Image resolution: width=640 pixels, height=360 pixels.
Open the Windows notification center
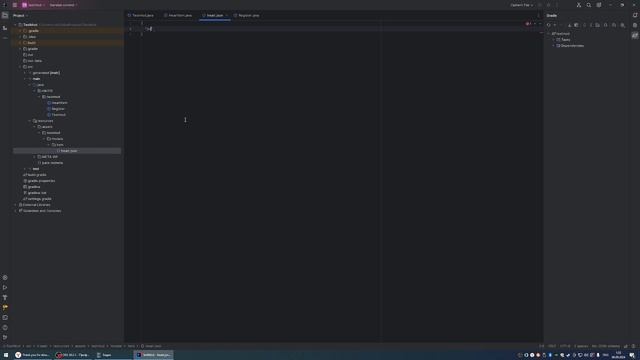pyautogui.click(x=632, y=355)
